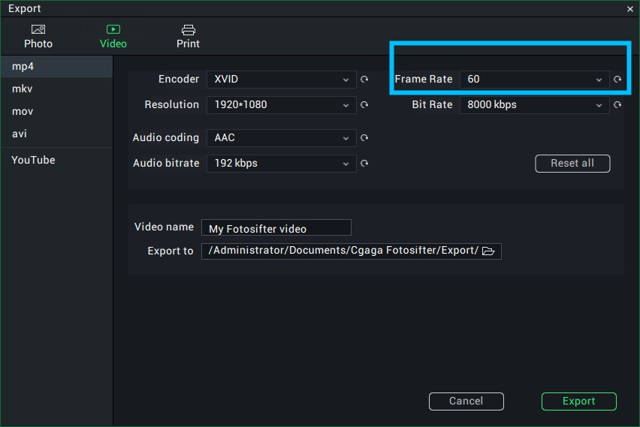
Task: Switch to the Photo tab
Action: pos(38,37)
